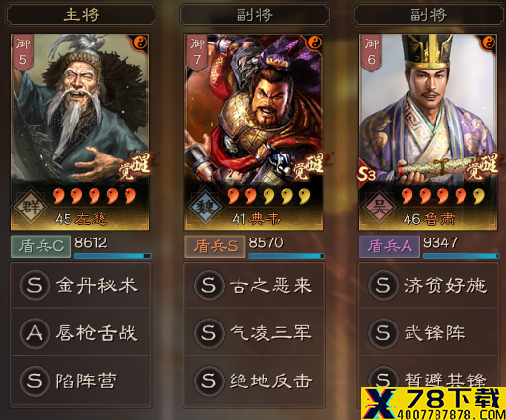The height and width of the screenshot is (420, 506).
Task: Click the 觉醒 awakening mark on 典韦's card
Action: coord(309,167)
